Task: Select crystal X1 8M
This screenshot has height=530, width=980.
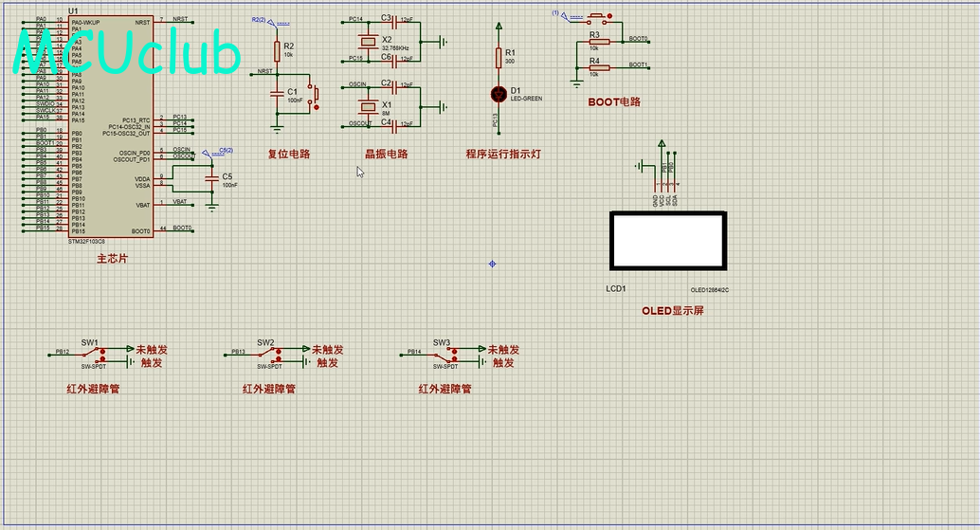Action: click(369, 107)
